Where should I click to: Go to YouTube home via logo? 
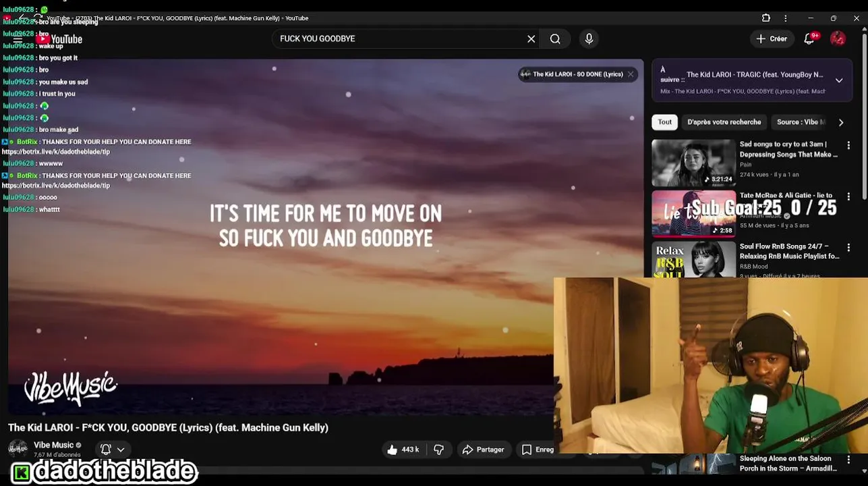click(x=59, y=39)
